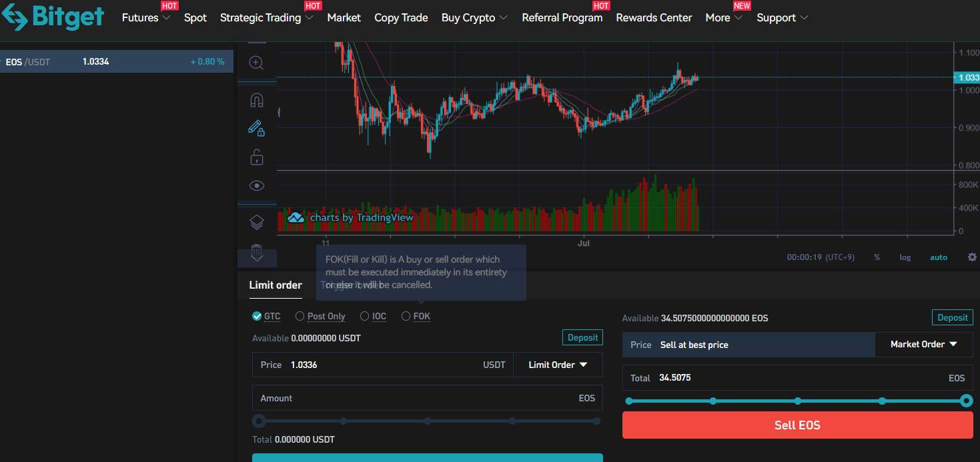Select the FOK order option
Screen dimensions: 980x462
tap(416, 316)
